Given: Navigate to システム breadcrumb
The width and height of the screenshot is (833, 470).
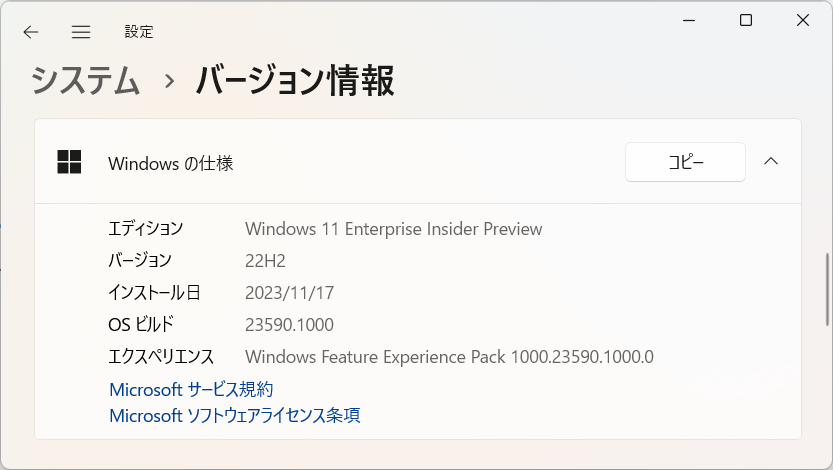Looking at the screenshot, I should [x=85, y=81].
